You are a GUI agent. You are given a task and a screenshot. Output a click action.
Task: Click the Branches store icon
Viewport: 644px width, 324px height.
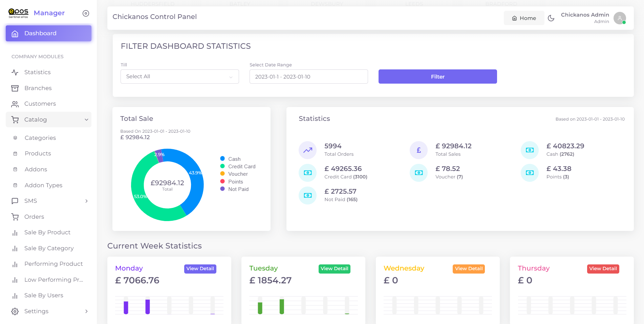15,88
